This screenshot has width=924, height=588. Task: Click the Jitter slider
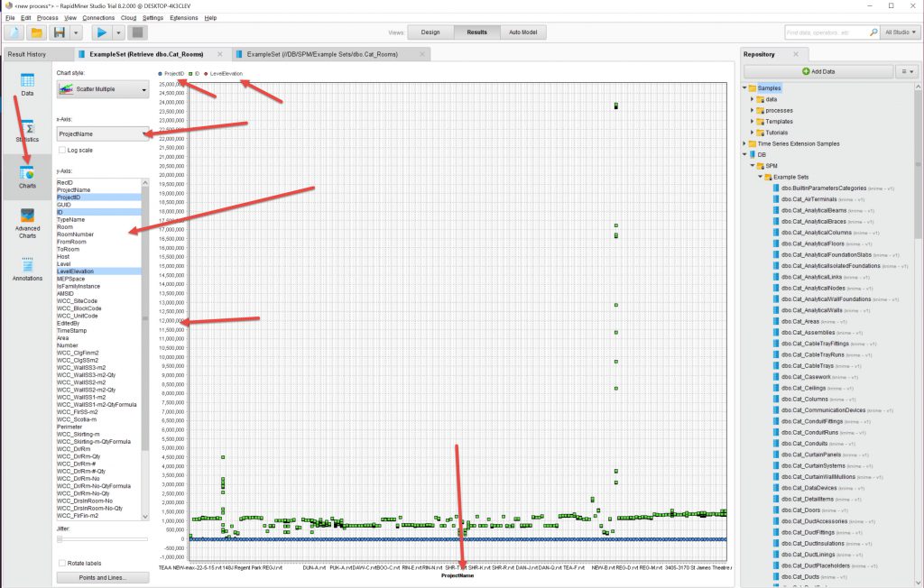point(102,539)
